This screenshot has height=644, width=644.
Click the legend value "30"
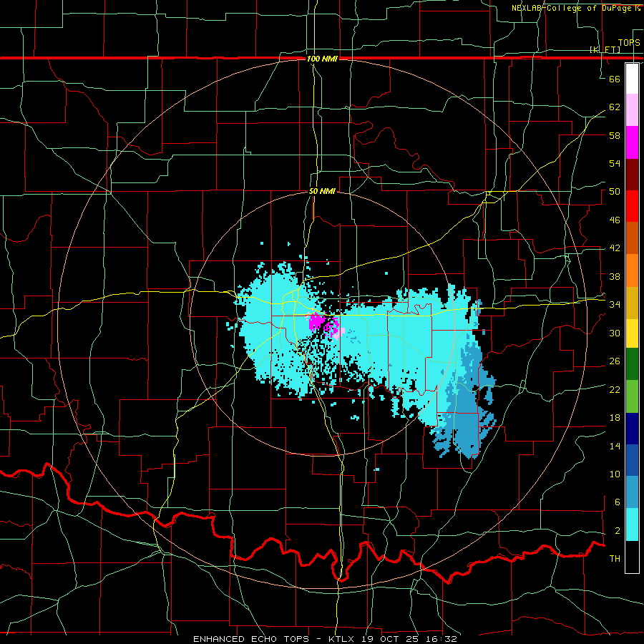click(615, 333)
